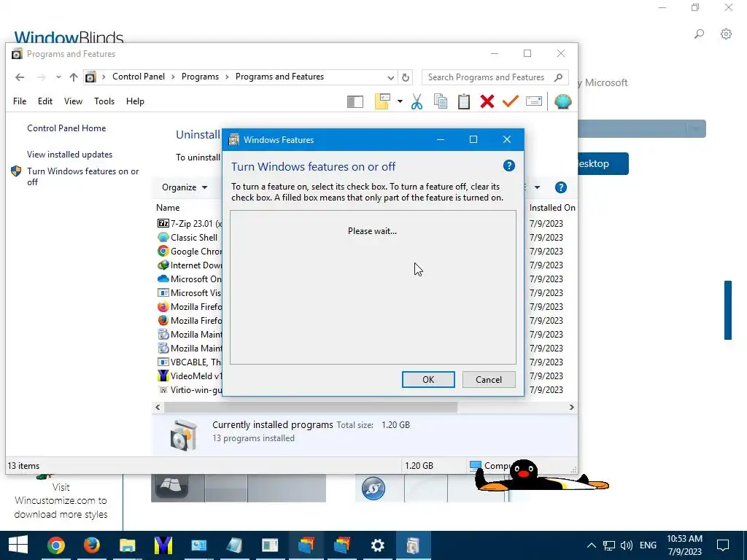Click the Copy toolbar icon
The image size is (747, 560).
pyautogui.click(x=441, y=101)
